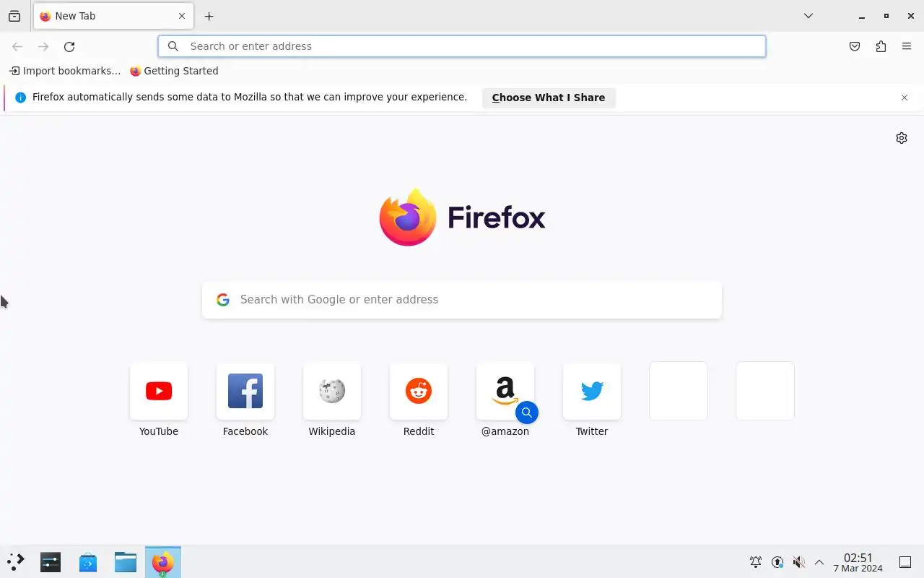This screenshot has height=578, width=924.
Task: Toggle the muted volume tray icon
Action: 798,562
